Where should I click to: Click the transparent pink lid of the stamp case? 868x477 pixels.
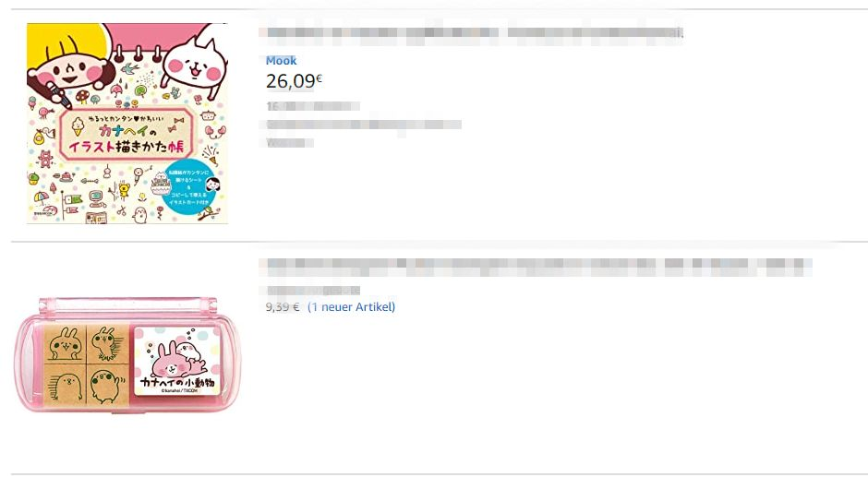[127, 309]
